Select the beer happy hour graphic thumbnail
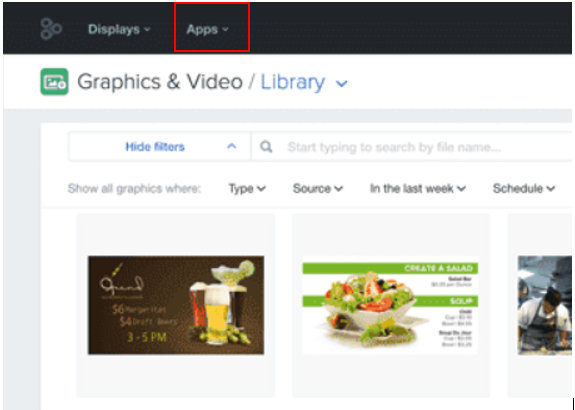This screenshot has height=410, width=575. pos(176,305)
